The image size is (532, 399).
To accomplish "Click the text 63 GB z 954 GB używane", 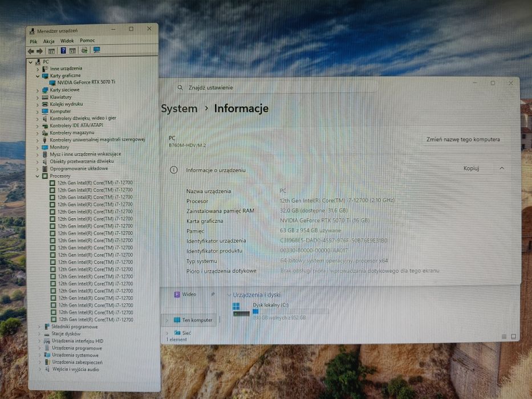I will click(310, 230).
